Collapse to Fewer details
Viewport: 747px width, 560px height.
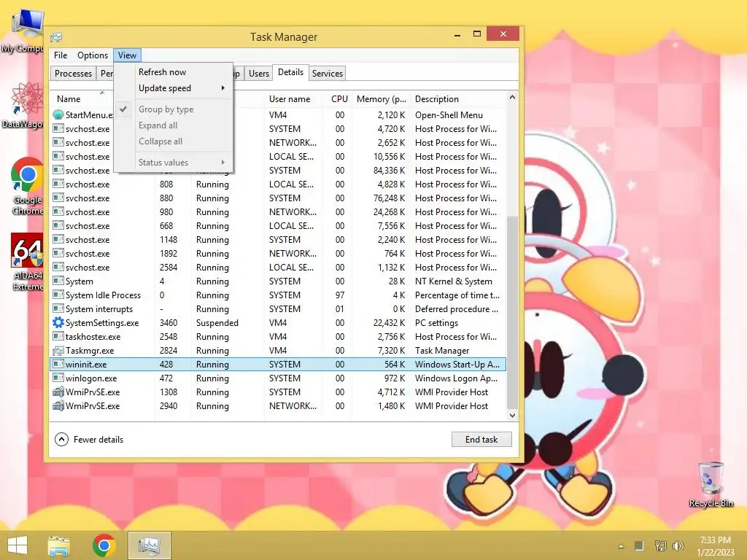[x=89, y=440]
